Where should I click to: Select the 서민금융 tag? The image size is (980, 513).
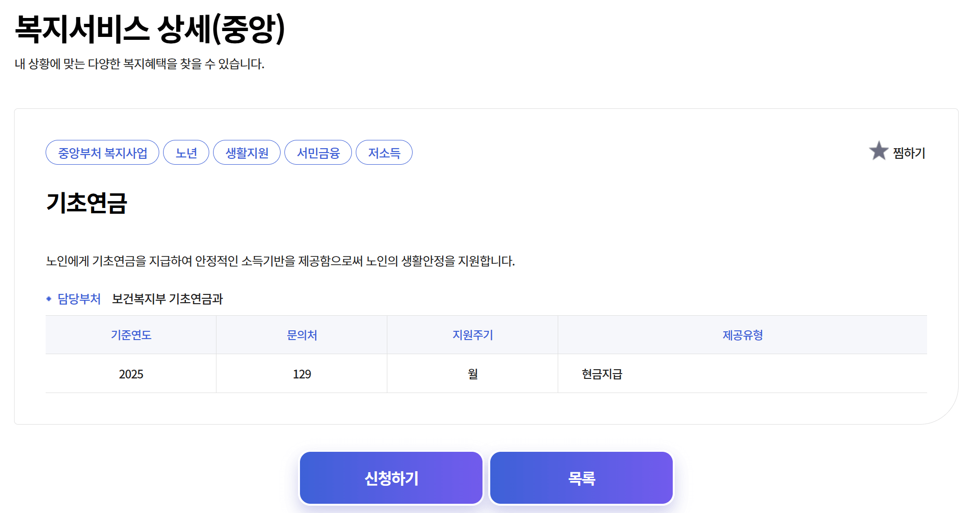click(318, 152)
